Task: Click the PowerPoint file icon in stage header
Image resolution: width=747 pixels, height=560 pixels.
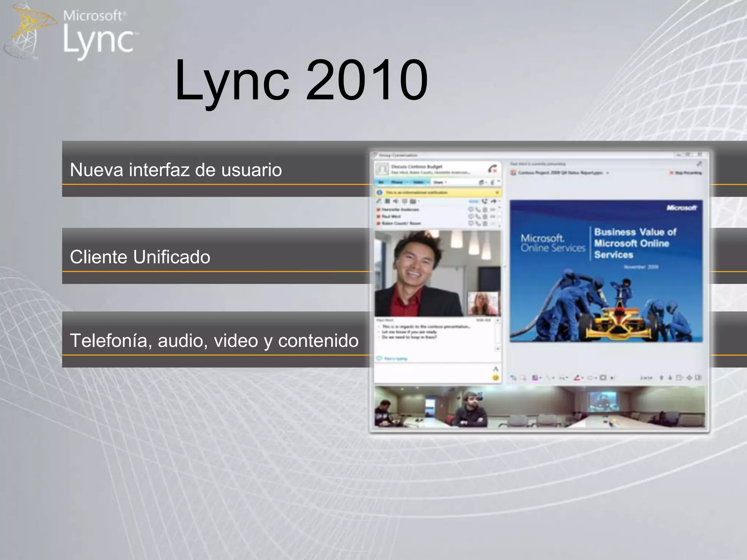Action: (x=513, y=173)
